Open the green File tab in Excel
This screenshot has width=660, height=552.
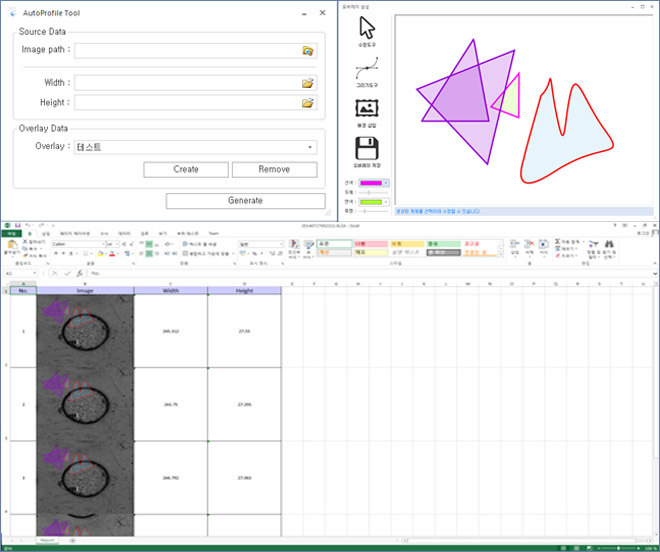pyautogui.click(x=11, y=233)
